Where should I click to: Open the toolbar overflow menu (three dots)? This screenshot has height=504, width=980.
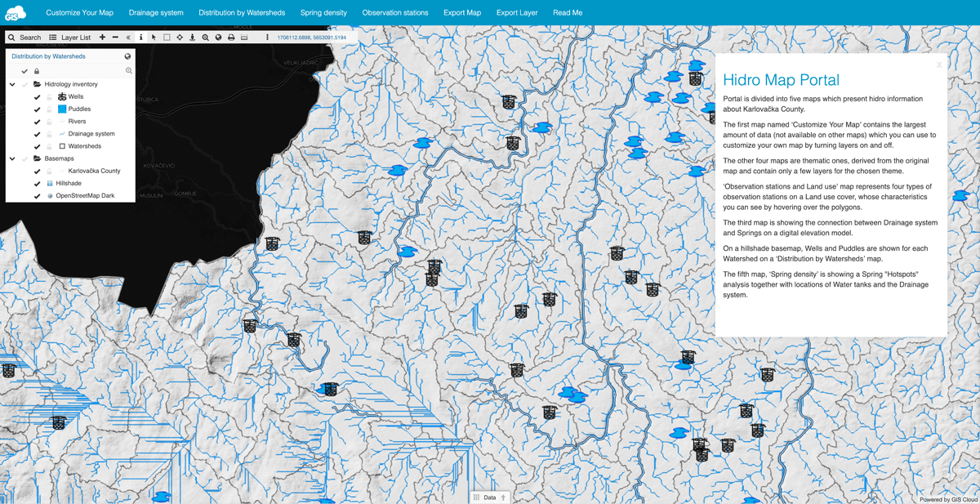point(265,37)
